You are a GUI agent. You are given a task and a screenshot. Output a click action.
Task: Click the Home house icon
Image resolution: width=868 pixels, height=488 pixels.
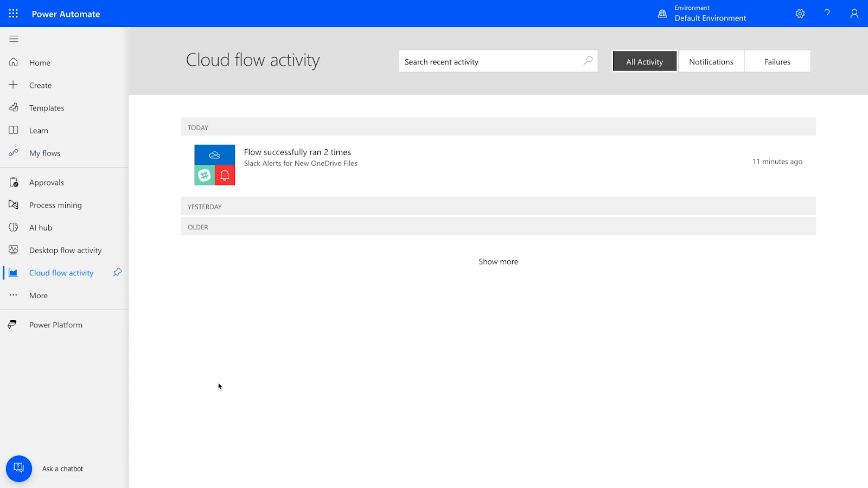[x=14, y=62]
